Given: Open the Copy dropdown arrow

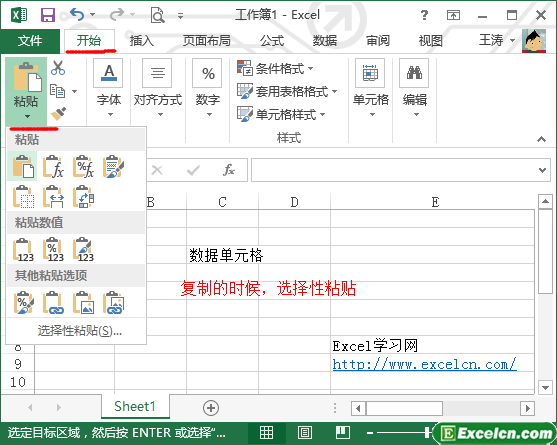Looking at the screenshot, I should pyautogui.click(x=75, y=91).
